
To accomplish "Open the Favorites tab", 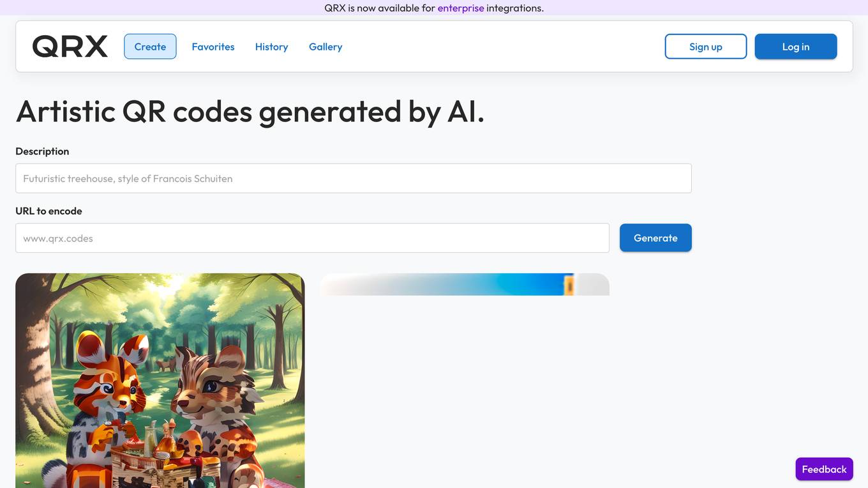I will pos(213,47).
